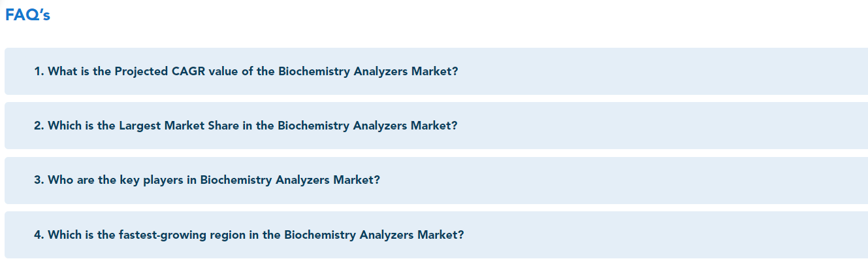Select the second accordion panel's empty right area
Image resolution: width=868 pixels, height=261 pixels.
pos(663,126)
